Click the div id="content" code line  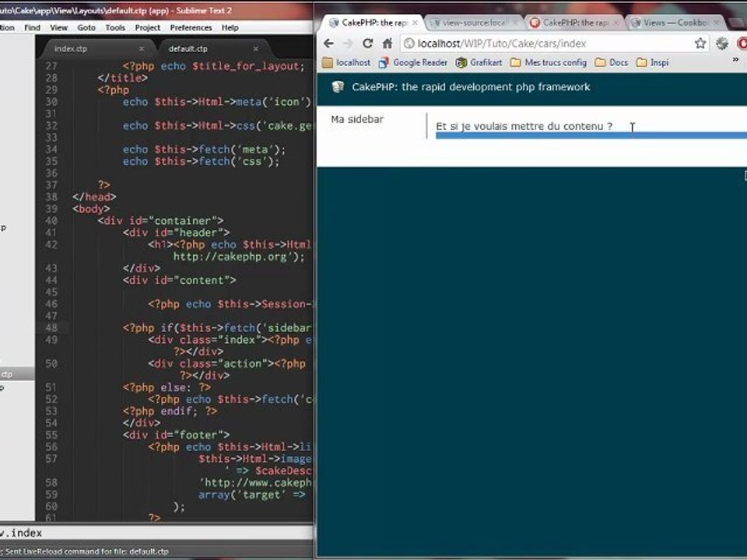[x=179, y=280]
